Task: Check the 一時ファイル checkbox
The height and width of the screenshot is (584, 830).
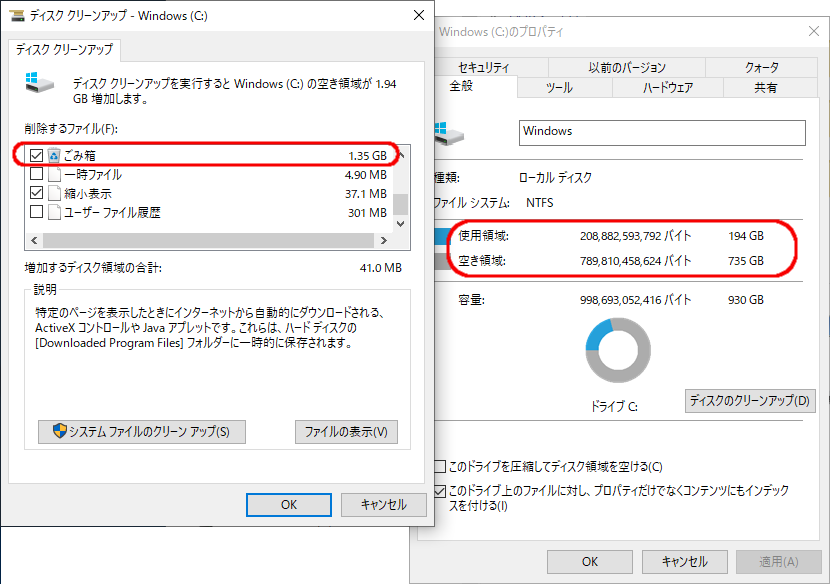Action: [37, 174]
